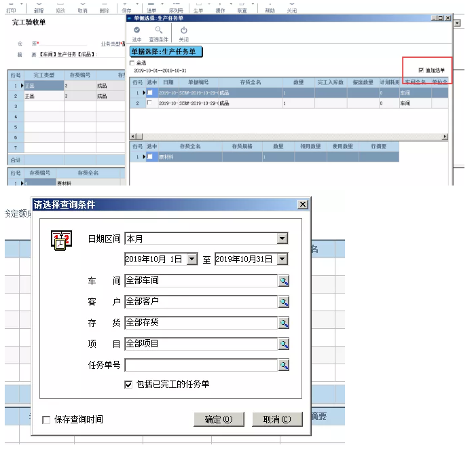Select the checkbox in row 2 of task list
Viewport: 476px width, 458px height.
[149, 103]
